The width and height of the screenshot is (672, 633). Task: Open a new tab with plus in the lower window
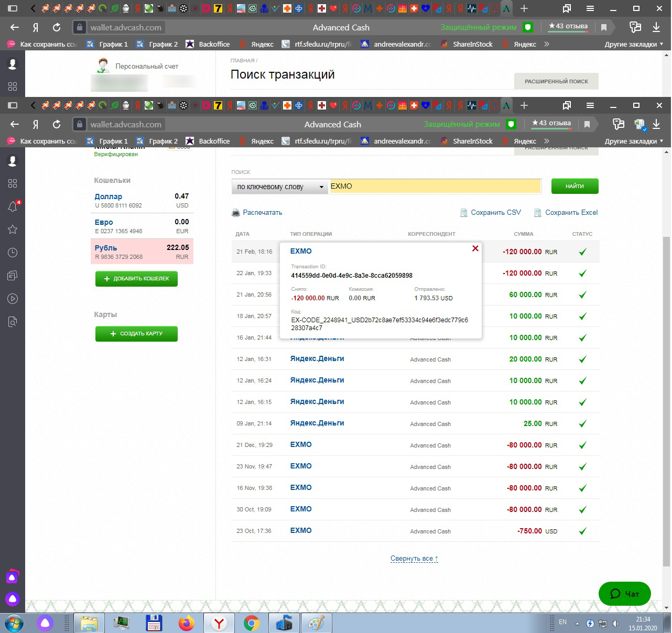pyautogui.click(x=524, y=105)
